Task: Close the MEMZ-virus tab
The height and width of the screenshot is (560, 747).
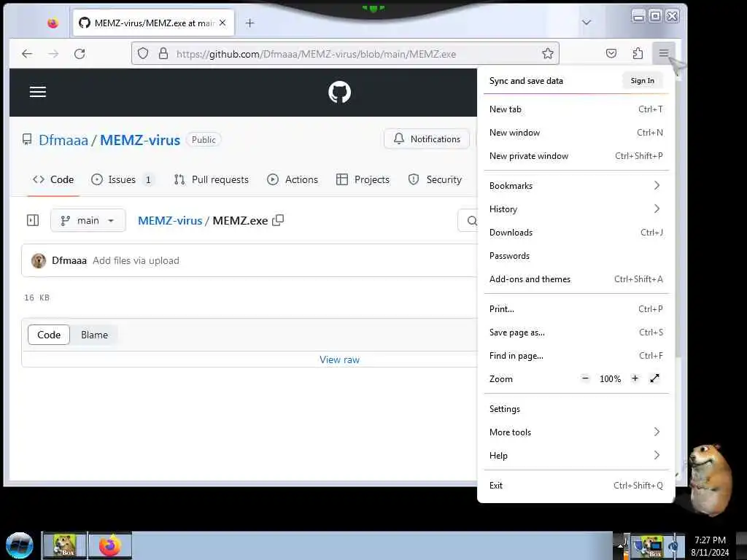Action: coord(222,23)
